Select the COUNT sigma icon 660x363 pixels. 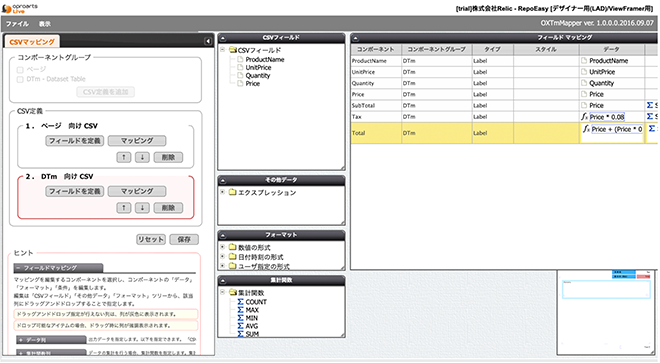point(240,302)
